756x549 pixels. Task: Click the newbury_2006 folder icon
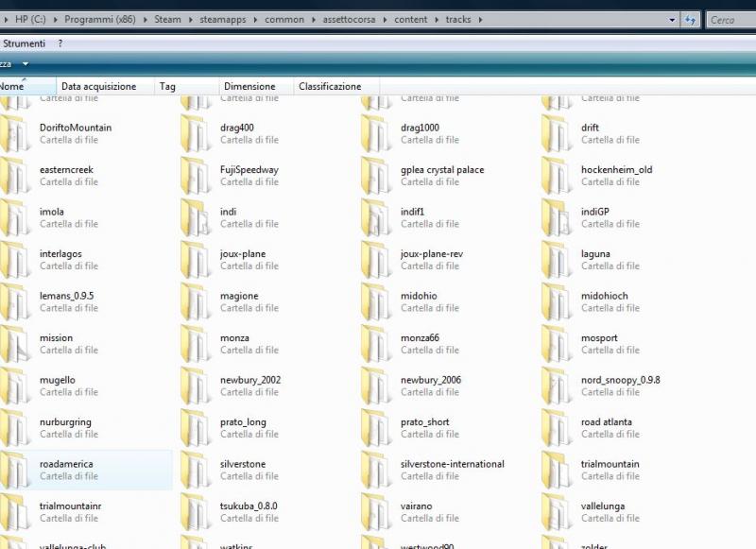coord(376,386)
